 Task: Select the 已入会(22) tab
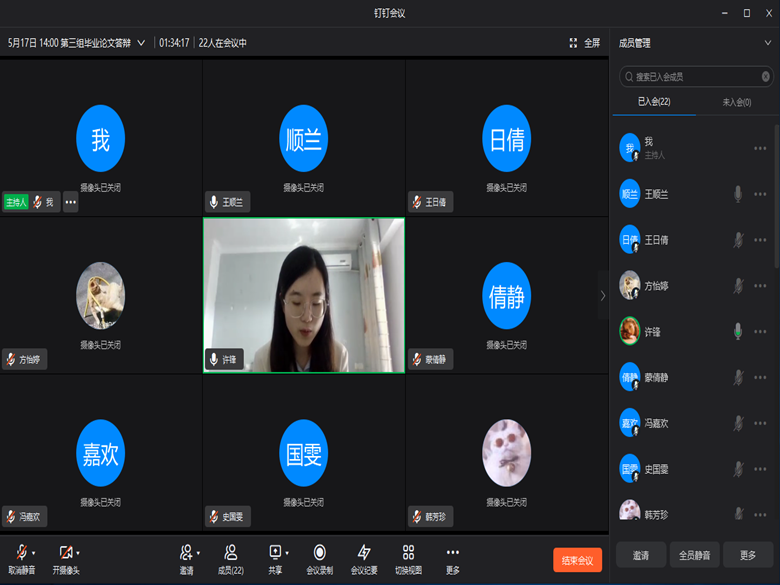pos(654,102)
